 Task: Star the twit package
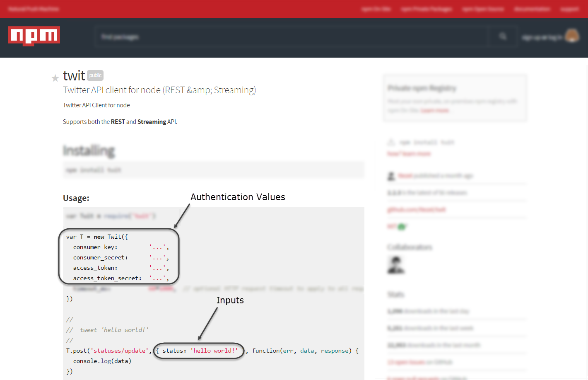pyautogui.click(x=55, y=78)
